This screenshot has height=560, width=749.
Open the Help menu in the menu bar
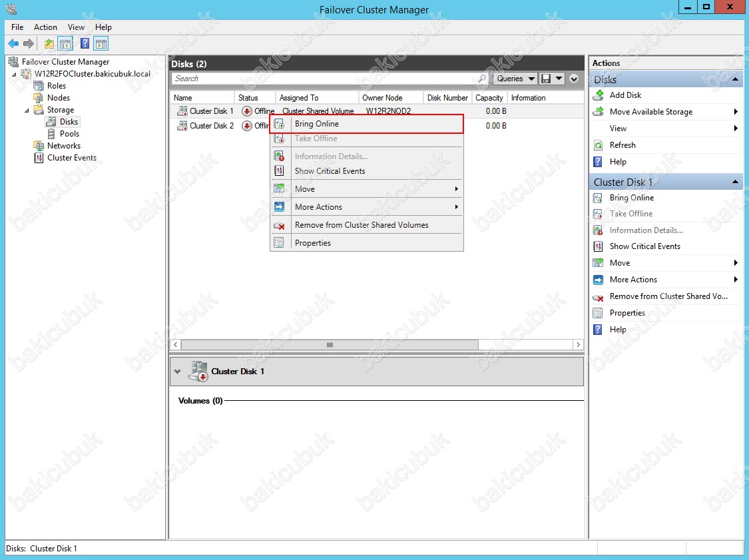(x=103, y=27)
